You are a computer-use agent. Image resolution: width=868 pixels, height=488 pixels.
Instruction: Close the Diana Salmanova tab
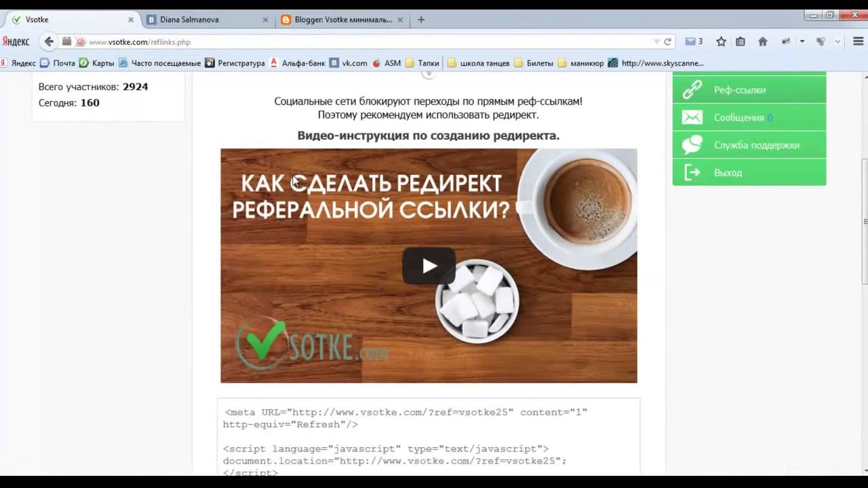(x=265, y=20)
